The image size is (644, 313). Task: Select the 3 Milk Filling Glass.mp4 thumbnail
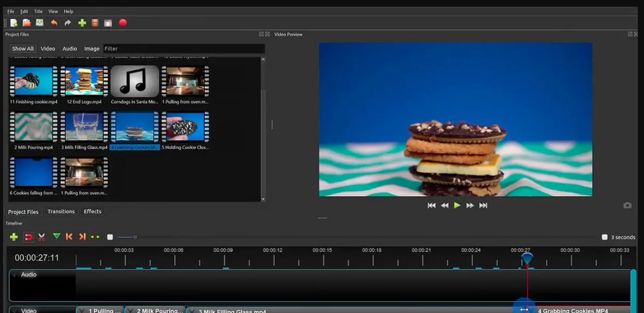84,126
